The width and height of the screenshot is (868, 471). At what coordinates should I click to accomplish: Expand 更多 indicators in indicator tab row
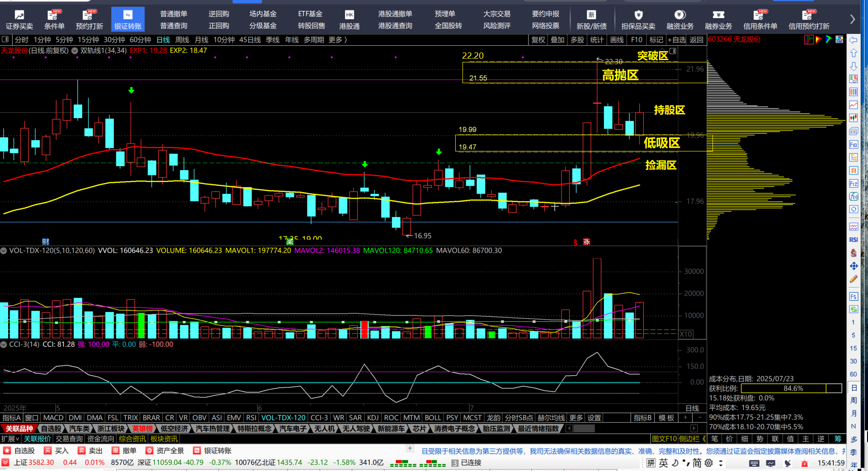[576, 418]
